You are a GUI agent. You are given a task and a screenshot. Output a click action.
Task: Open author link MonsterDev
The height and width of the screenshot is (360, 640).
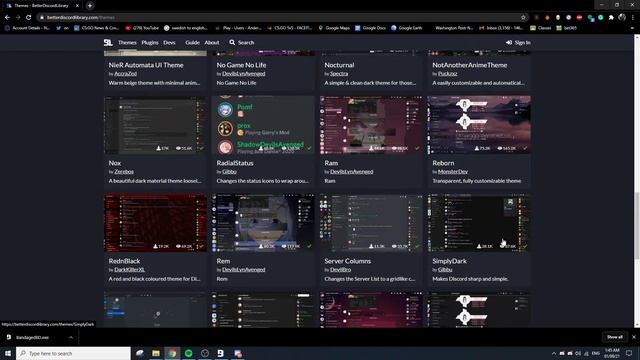pos(453,172)
